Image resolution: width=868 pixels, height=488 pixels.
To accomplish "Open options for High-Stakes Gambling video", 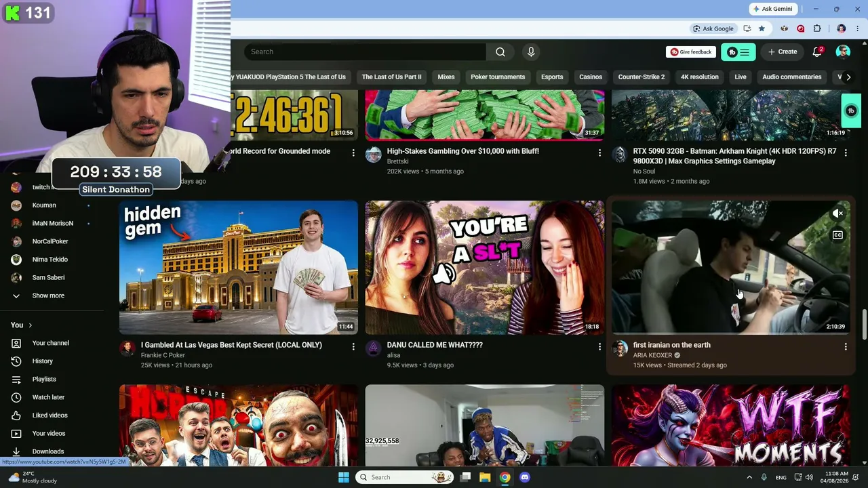I will pyautogui.click(x=599, y=153).
